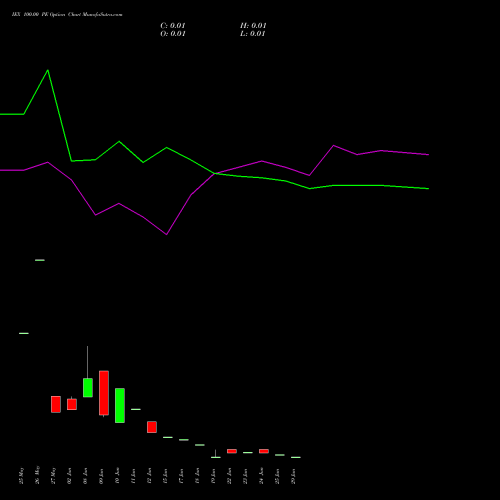Select the tall green candlestick above 10 Jun
The height and width of the screenshot is (500, 500).
(120, 405)
